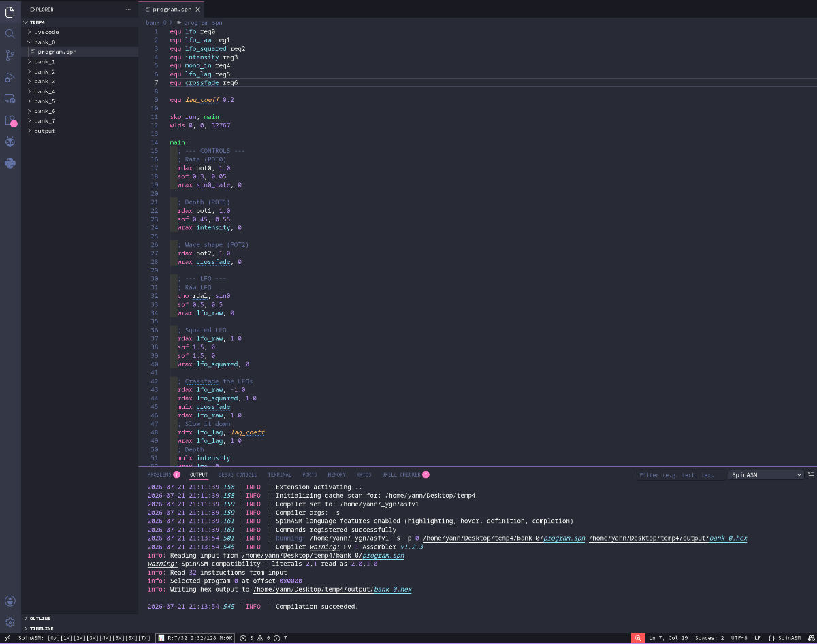
Task: Click the UTF-8 encoding status entry
Action: 739,638
